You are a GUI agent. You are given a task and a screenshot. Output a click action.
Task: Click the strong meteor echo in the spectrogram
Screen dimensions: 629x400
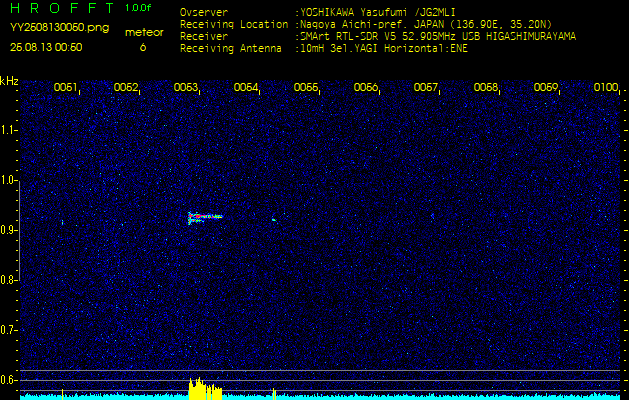(x=205, y=217)
